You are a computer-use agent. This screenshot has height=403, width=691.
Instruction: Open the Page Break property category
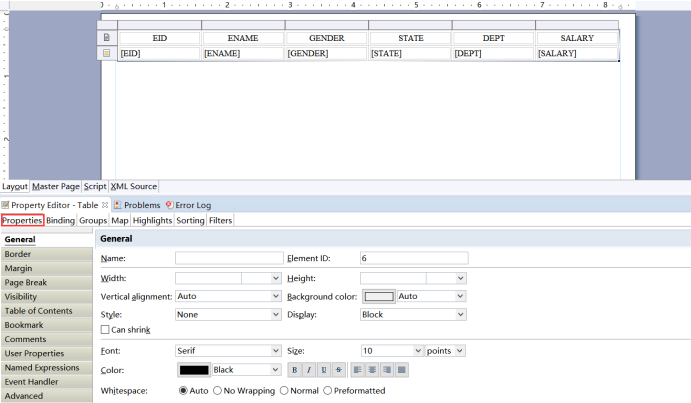coord(47,282)
